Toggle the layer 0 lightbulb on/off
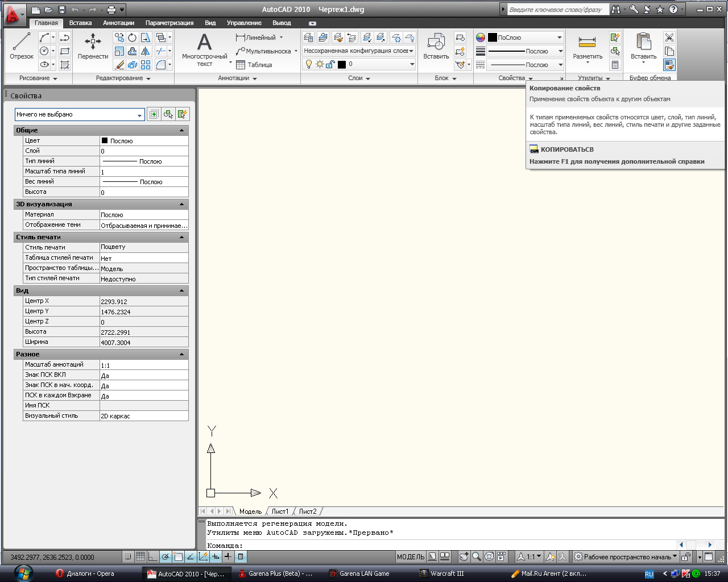This screenshot has width=728, height=582. 309,64
